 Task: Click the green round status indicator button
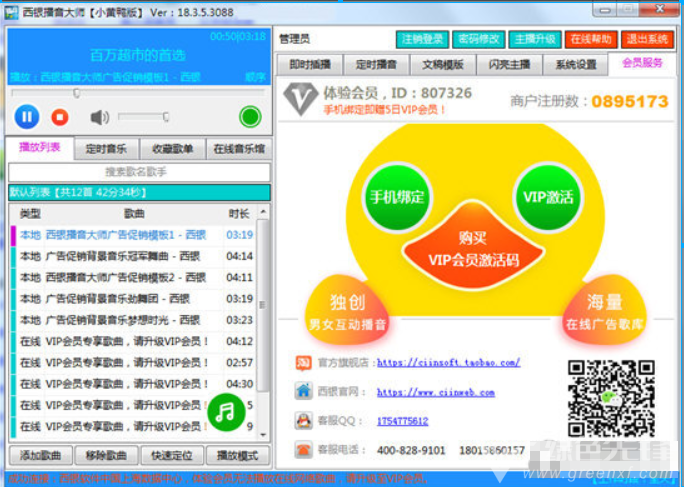coord(250,117)
